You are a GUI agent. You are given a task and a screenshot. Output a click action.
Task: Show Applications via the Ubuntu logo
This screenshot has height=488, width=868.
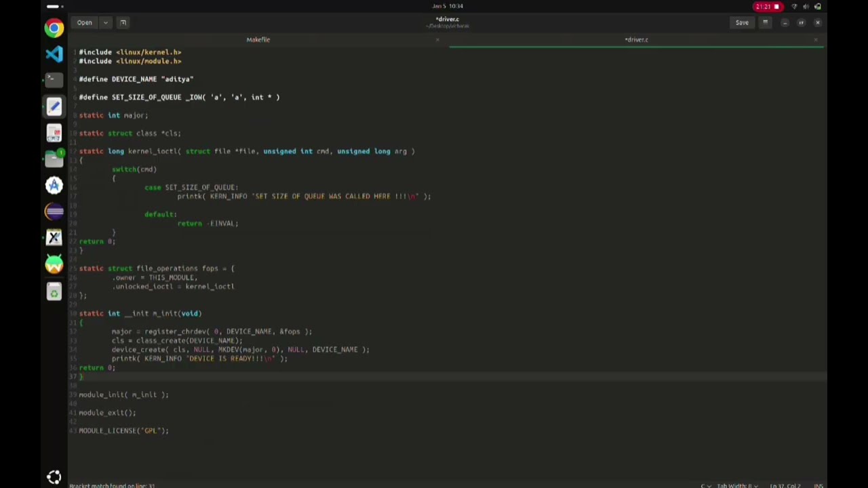pyautogui.click(x=54, y=476)
